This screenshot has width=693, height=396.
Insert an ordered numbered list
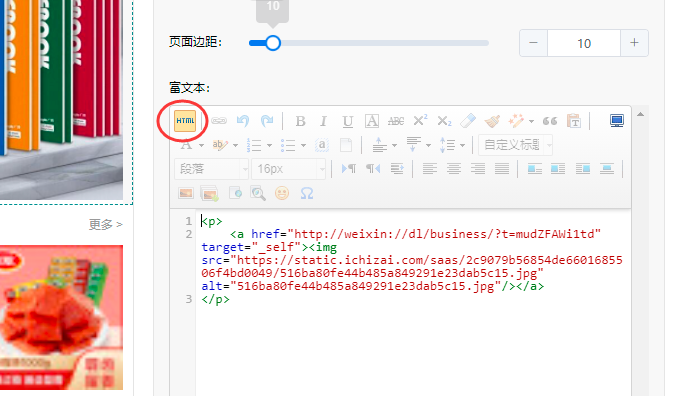tap(254, 145)
